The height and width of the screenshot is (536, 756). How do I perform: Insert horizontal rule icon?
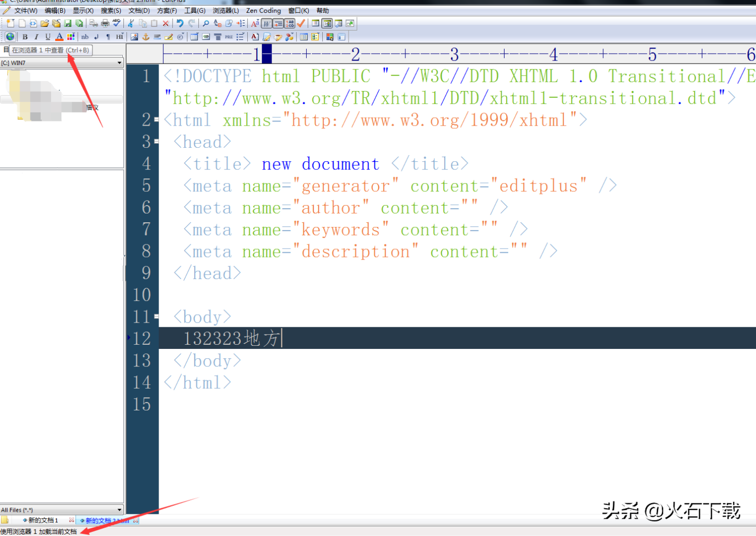(x=157, y=37)
